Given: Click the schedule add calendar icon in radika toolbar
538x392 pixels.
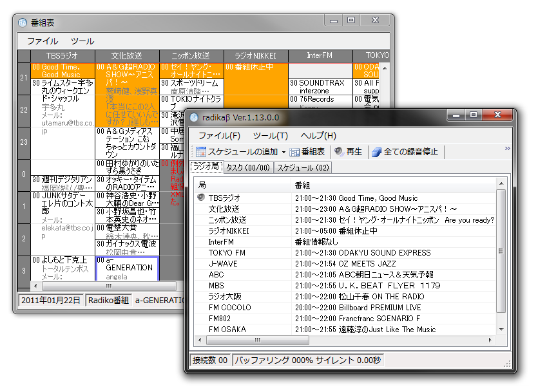Looking at the screenshot, I should 201,152.
